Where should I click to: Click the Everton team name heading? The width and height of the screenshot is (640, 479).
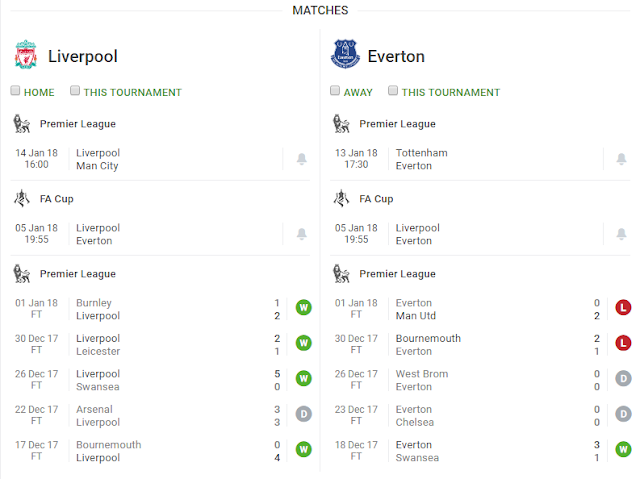396,56
